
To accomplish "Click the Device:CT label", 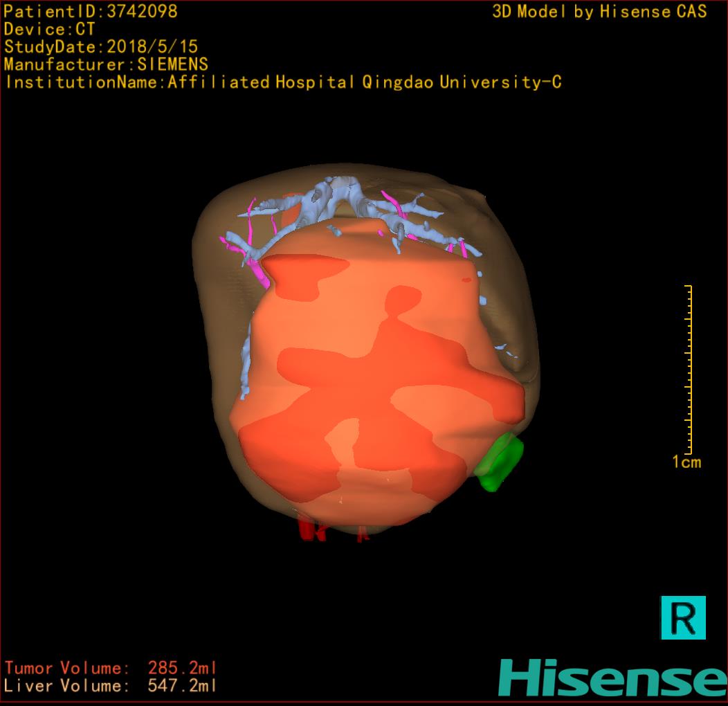I will [49, 29].
